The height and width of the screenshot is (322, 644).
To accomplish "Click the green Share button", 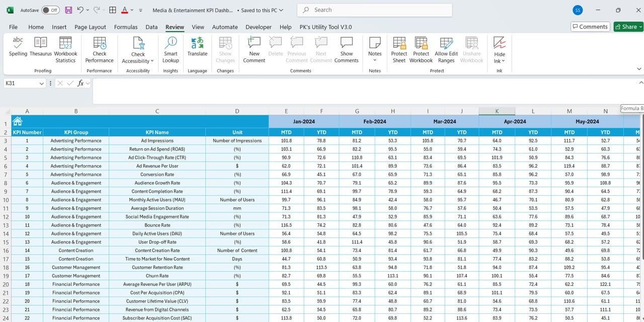I will pyautogui.click(x=628, y=27).
